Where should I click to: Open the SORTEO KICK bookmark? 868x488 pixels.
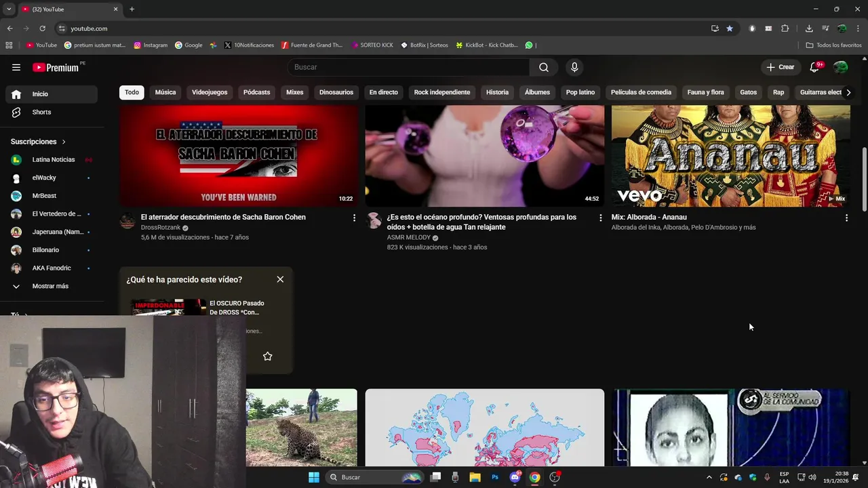(372, 45)
